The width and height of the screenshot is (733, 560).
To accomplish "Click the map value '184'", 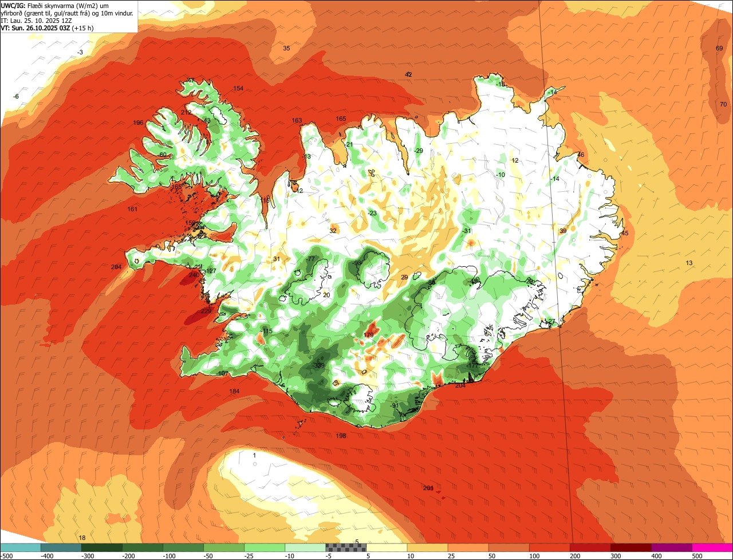I will pos(234,391).
